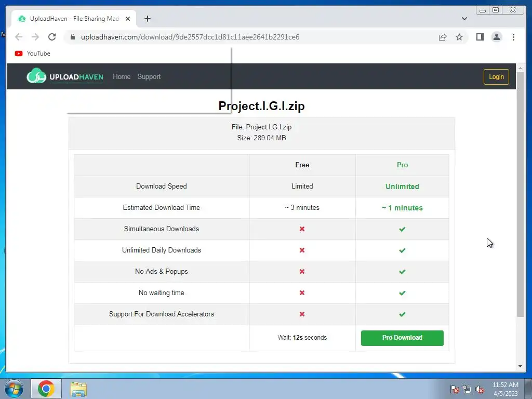Go back to previous page
532x399 pixels.
click(19, 37)
